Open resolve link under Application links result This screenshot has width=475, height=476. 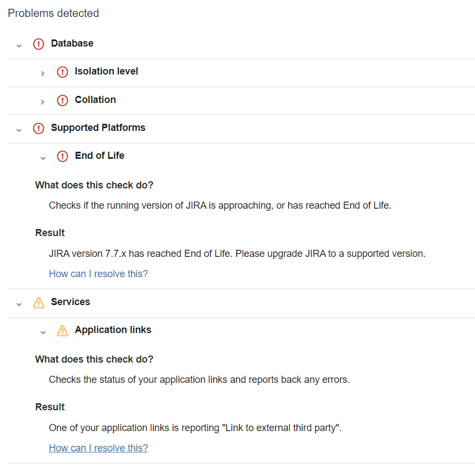(99, 448)
